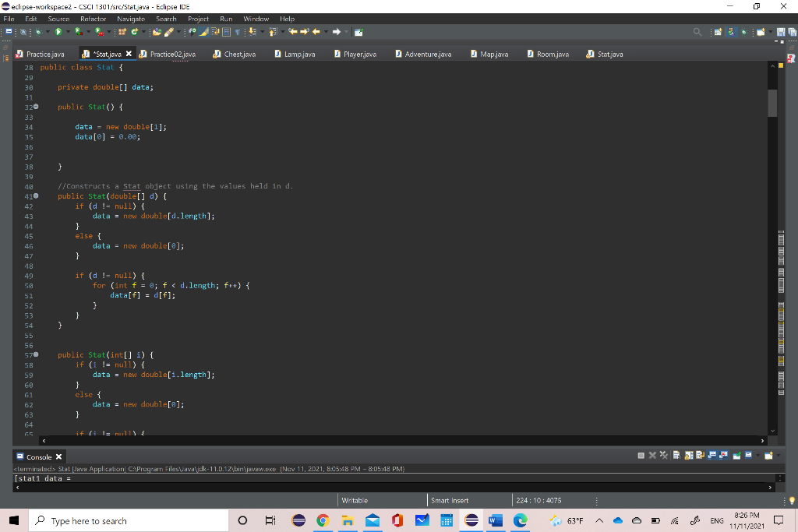The width and height of the screenshot is (798, 532).
Task: Click the Coverage run icon
Action: pyautogui.click(x=78, y=32)
